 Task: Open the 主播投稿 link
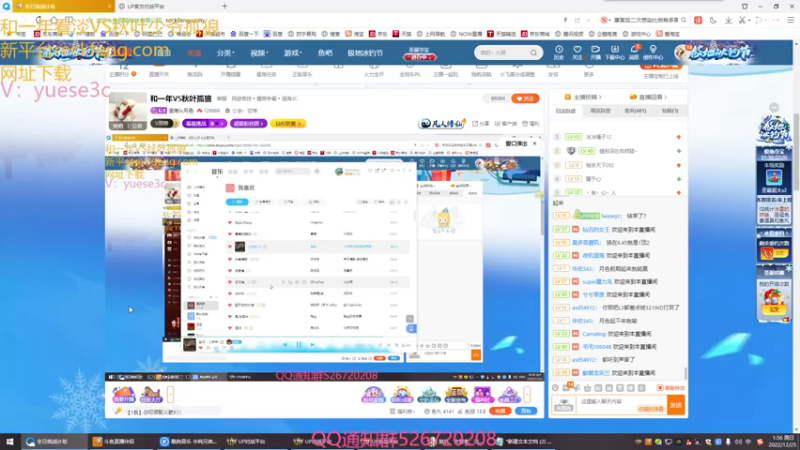pyautogui.click(x=583, y=97)
